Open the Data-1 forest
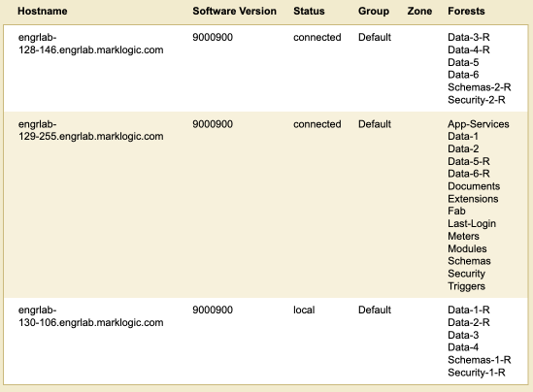Screen dimensions: 533x392 463,136
